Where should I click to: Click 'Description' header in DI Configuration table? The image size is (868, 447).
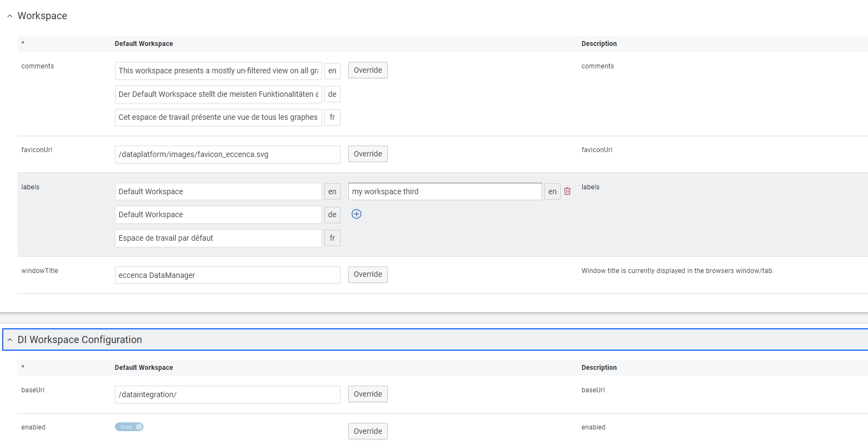599,368
